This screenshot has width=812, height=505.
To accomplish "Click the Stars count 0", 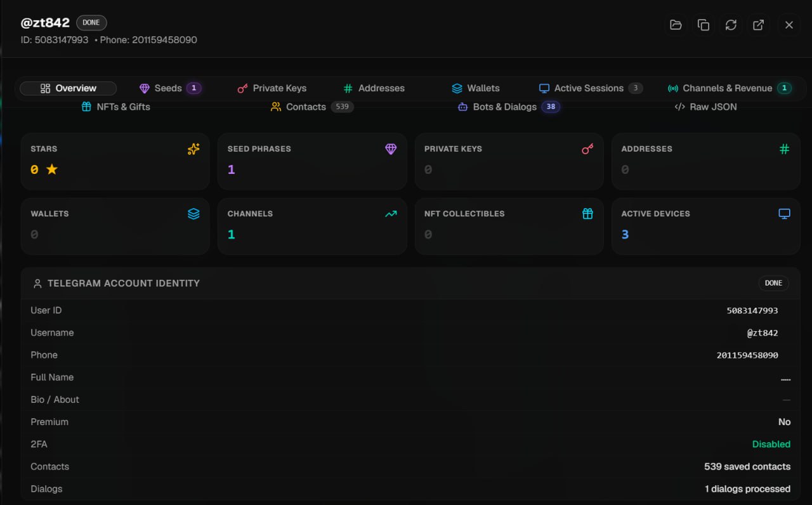I will click(34, 169).
